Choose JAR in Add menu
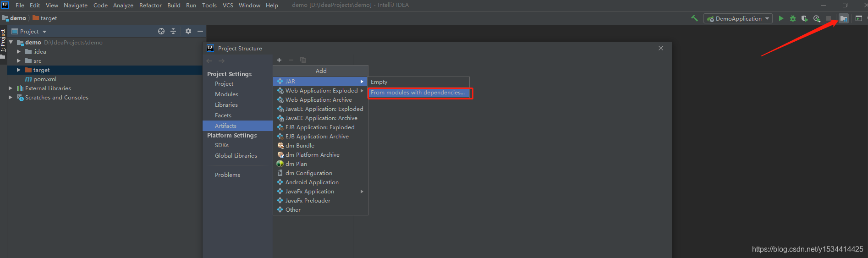 point(320,82)
